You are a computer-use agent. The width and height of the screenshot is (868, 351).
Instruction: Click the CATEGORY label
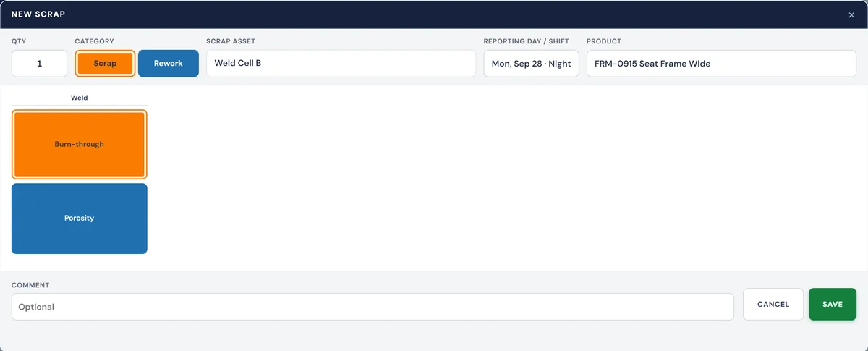coord(94,41)
